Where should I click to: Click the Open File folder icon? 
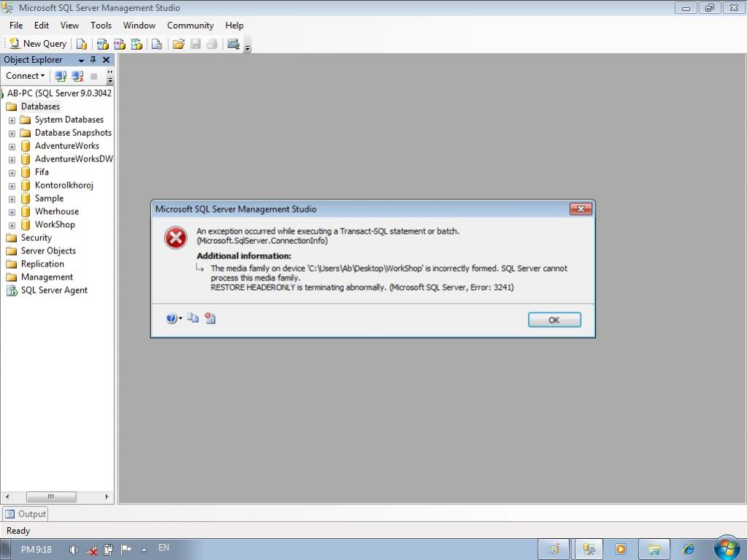click(178, 44)
